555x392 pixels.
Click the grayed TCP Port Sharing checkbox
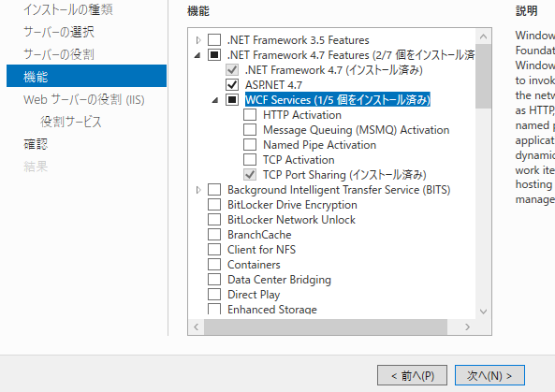tap(250, 174)
